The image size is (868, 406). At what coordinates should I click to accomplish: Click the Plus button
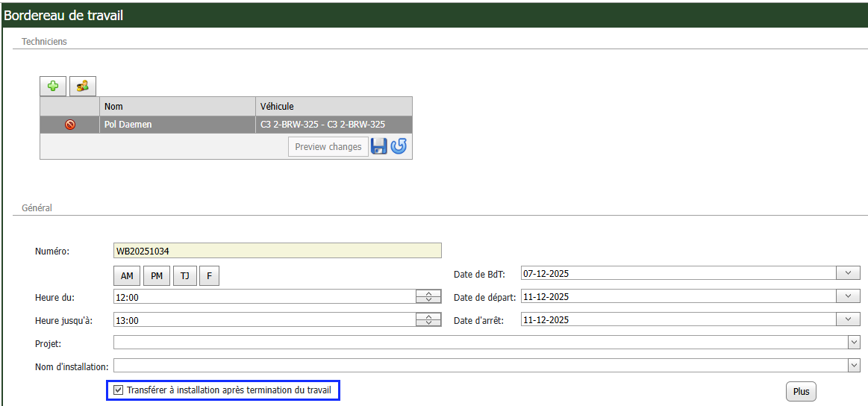pyautogui.click(x=801, y=392)
